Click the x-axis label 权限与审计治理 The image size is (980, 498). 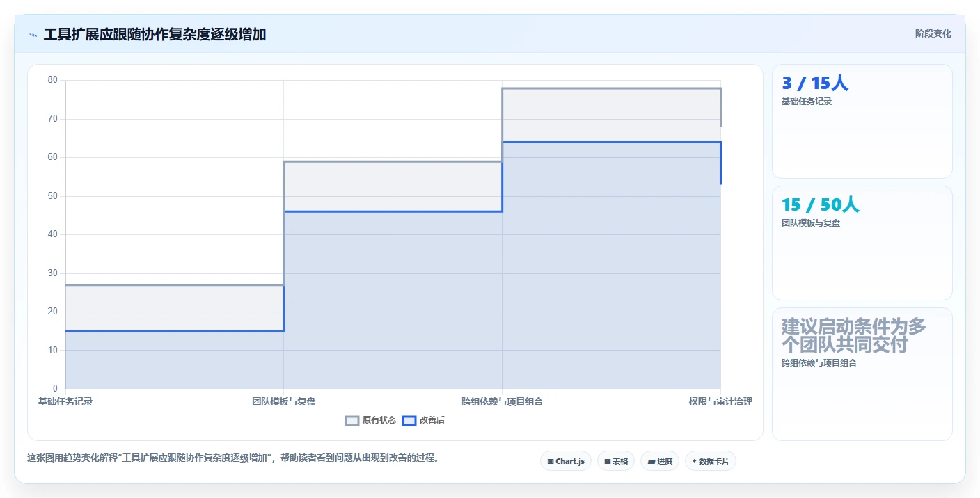720,401
